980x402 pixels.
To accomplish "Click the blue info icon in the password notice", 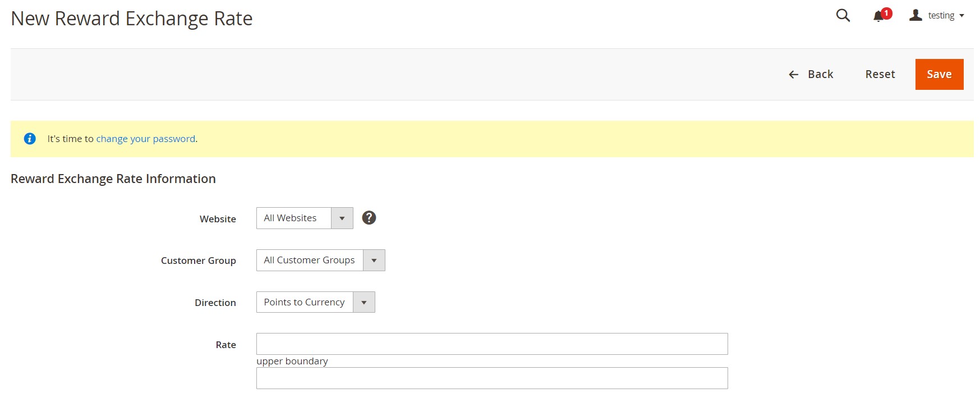I will tap(30, 139).
